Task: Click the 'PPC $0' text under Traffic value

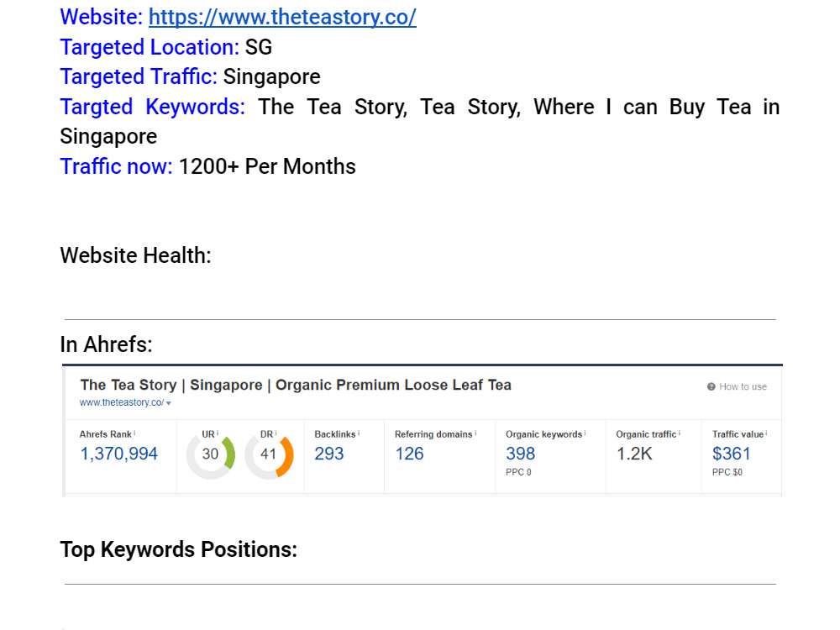Action: pos(727,472)
